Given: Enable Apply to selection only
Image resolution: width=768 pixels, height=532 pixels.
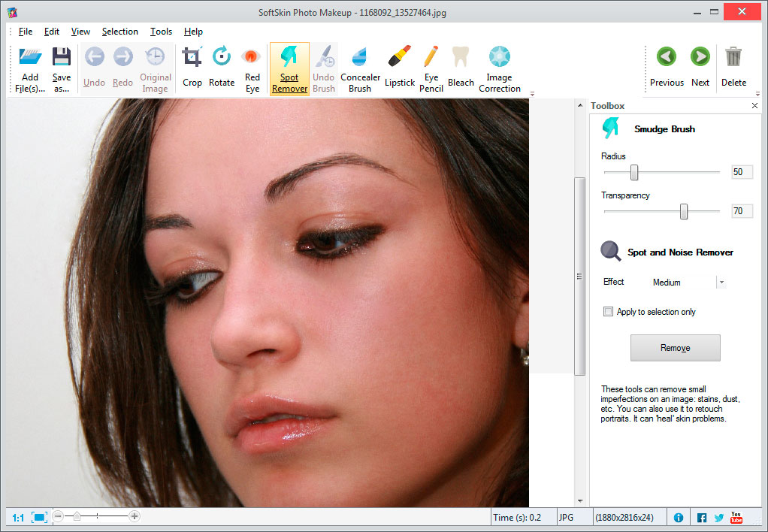Looking at the screenshot, I should pos(609,312).
